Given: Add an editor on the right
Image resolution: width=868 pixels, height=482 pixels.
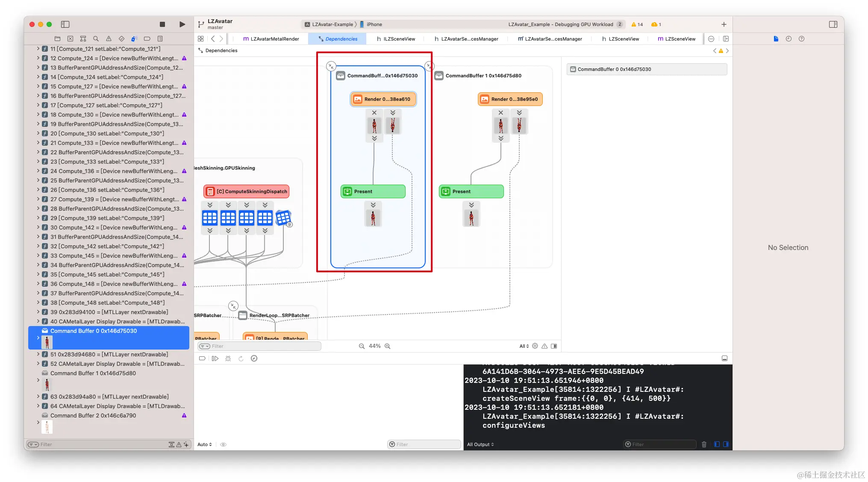Looking at the screenshot, I should coord(726,39).
